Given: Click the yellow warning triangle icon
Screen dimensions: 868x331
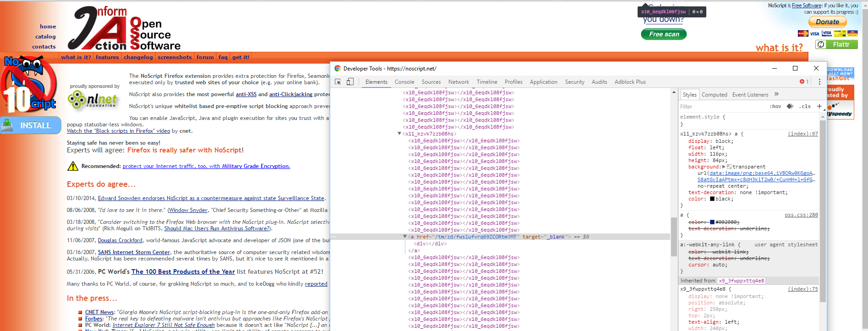Looking at the screenshot, I should click(x=73, y=166).
